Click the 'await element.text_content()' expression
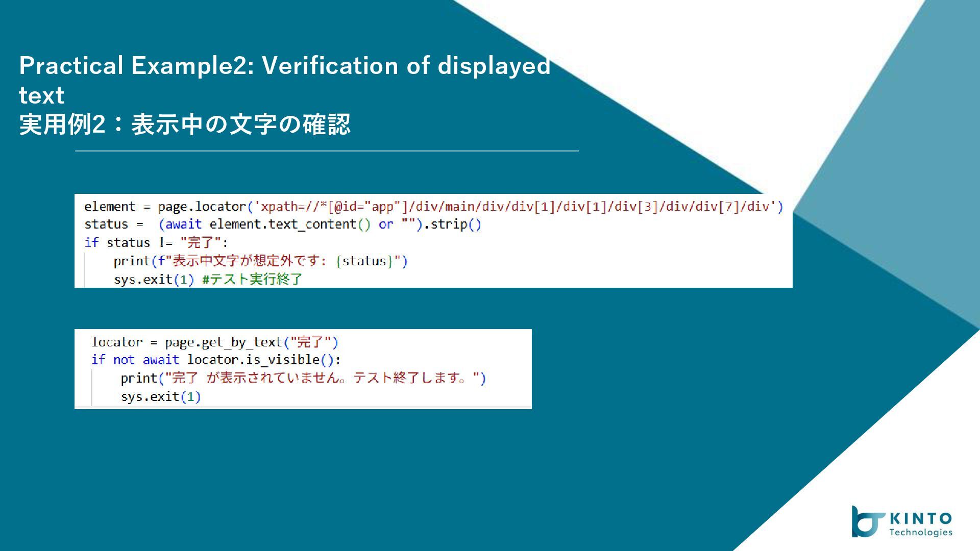Image resolution: width=980 pixels, height=551 pixels. pos(267,224)
